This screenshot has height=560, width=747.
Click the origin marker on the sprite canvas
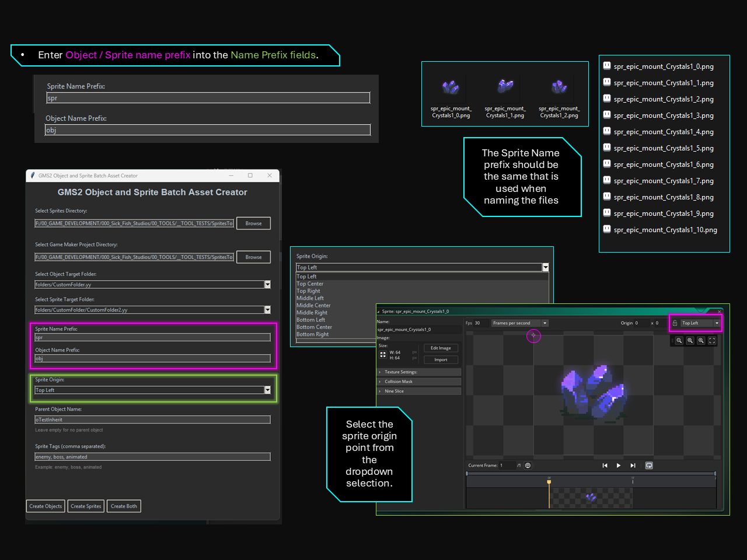[533, 335]
